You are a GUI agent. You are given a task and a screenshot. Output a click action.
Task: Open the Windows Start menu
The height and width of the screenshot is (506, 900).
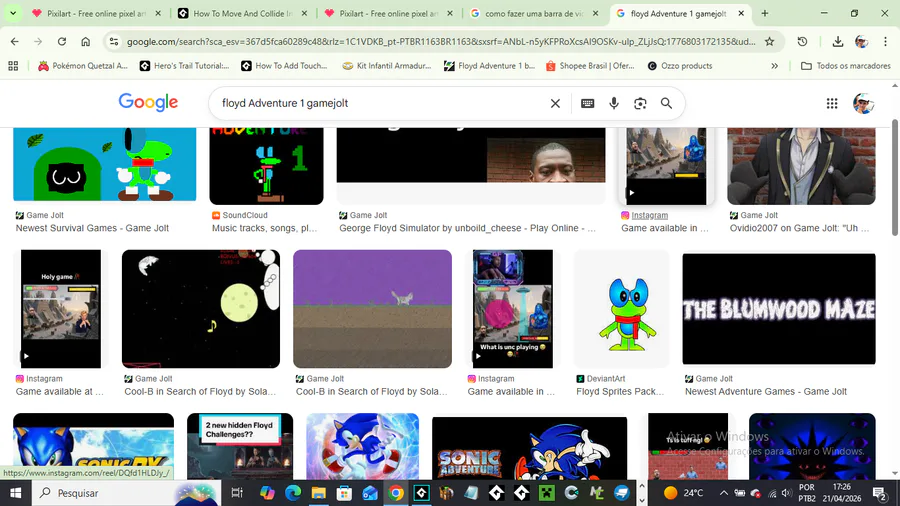click(15, 493)
